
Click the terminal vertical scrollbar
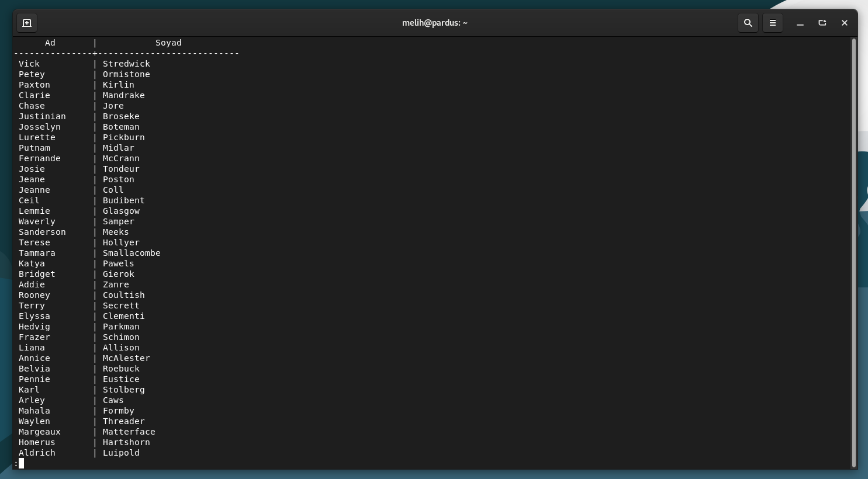click(853, 252)
